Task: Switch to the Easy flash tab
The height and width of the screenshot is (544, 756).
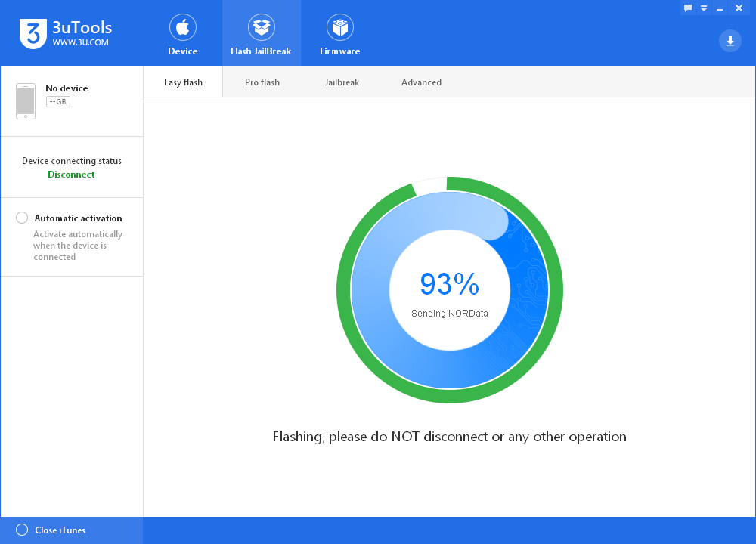Action: tap(183, 82)
